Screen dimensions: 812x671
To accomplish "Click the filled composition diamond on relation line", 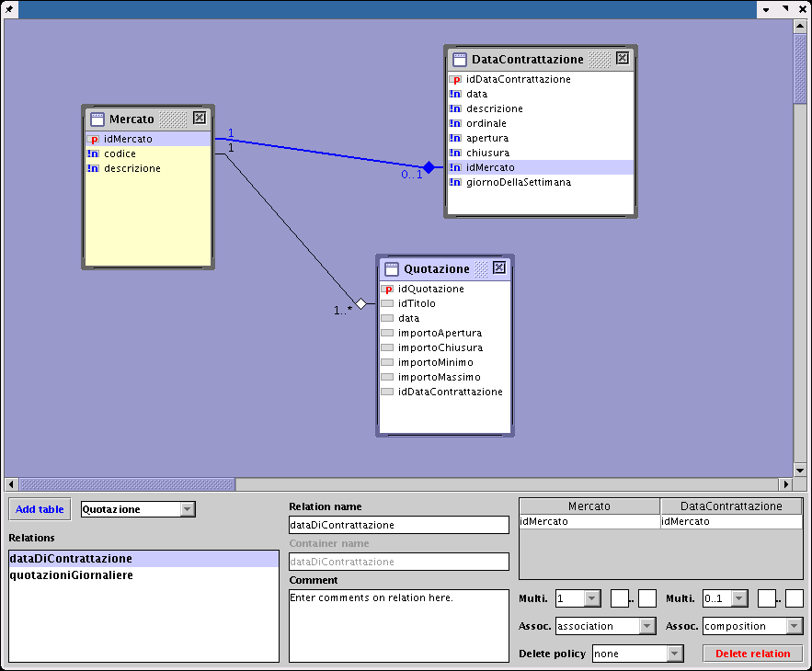I will tap(429, 167).
